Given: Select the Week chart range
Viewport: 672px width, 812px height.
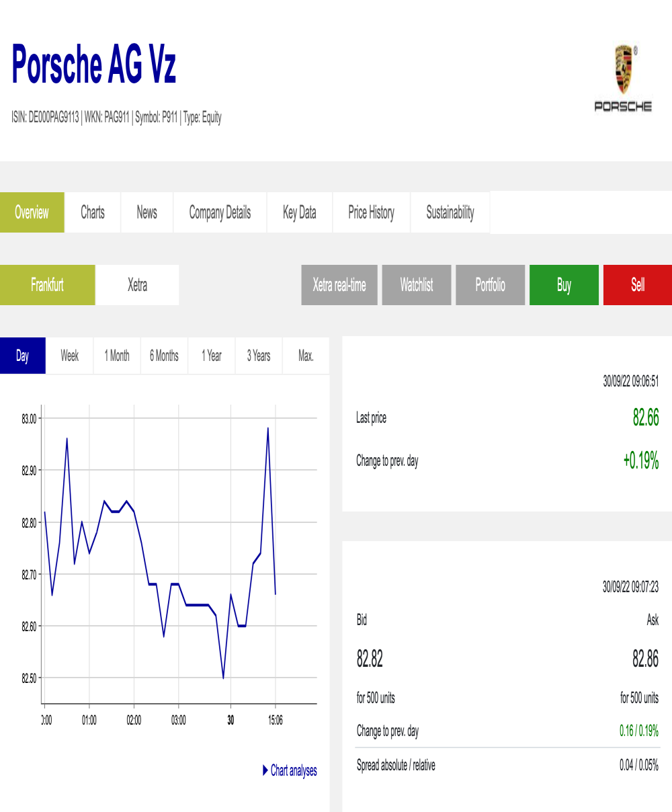Looking at the screenshot, I should pos(70,356).
